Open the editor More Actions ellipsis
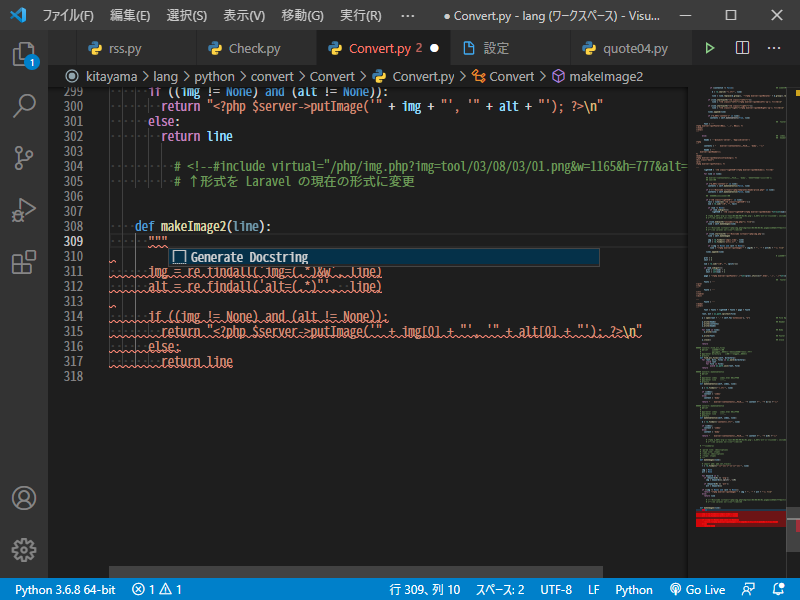 click(774, 48)
